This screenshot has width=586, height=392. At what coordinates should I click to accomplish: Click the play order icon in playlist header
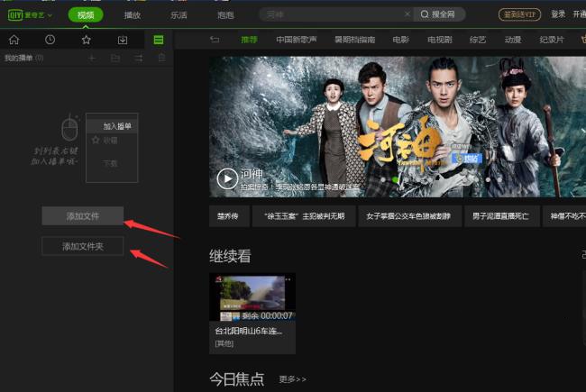click(139, 58)
